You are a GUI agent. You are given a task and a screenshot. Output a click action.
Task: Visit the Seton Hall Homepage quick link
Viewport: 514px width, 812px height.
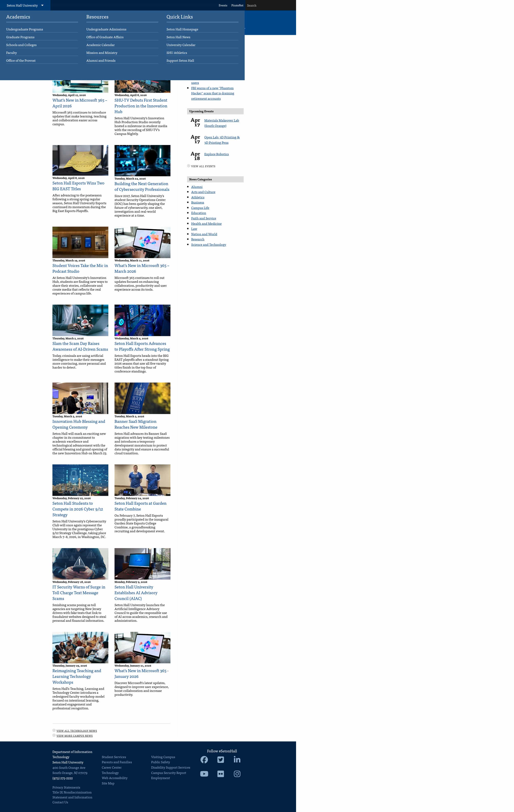pos(182,29)
